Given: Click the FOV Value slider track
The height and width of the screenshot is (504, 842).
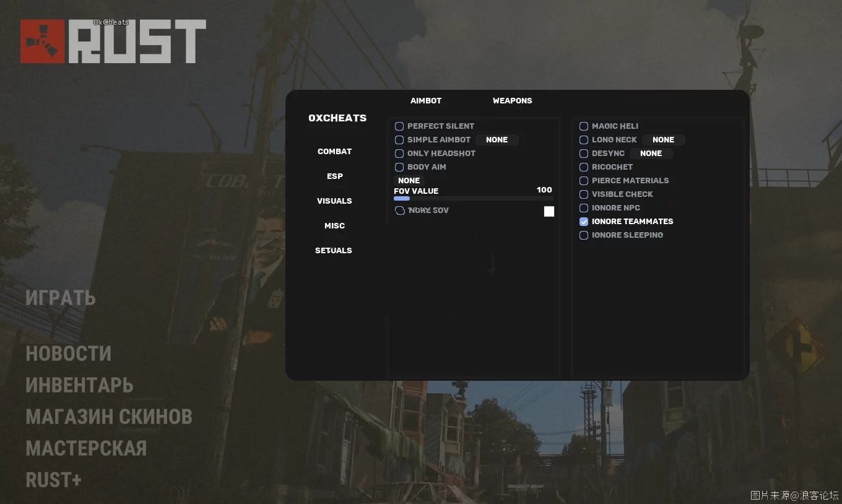Looking at the screenshot, I should tap(474, 199).
